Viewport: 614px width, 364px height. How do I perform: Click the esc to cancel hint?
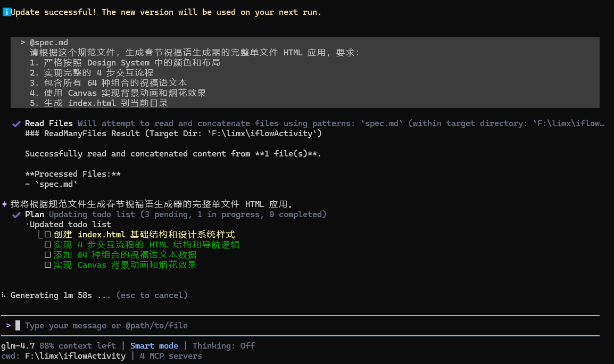click(152, 295)
